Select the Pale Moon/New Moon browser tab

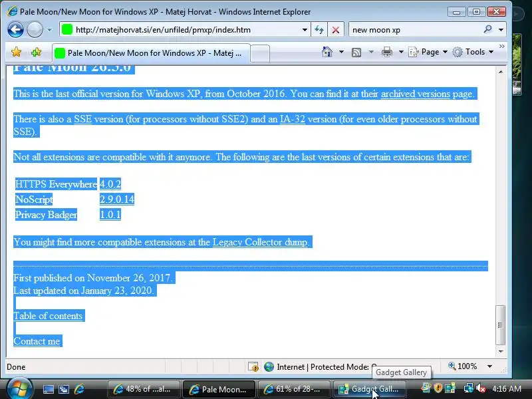pos(151,53)
